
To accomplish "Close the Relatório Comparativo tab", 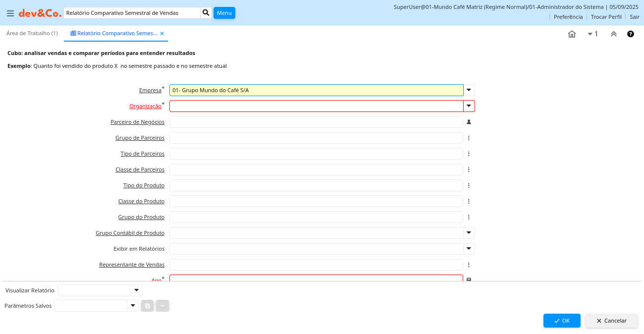I will coord(162,34).
